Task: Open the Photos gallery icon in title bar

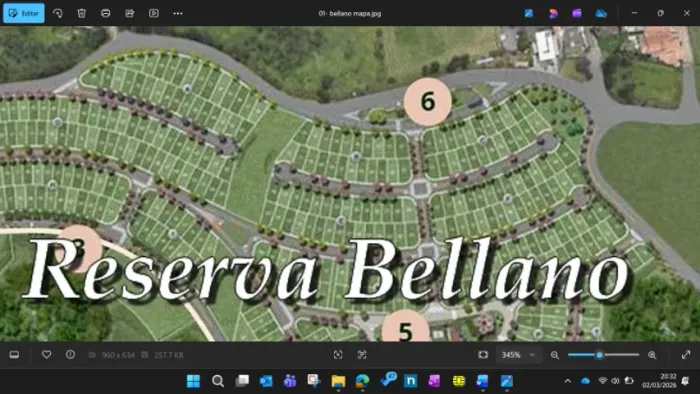Action: tap(529, 13)
